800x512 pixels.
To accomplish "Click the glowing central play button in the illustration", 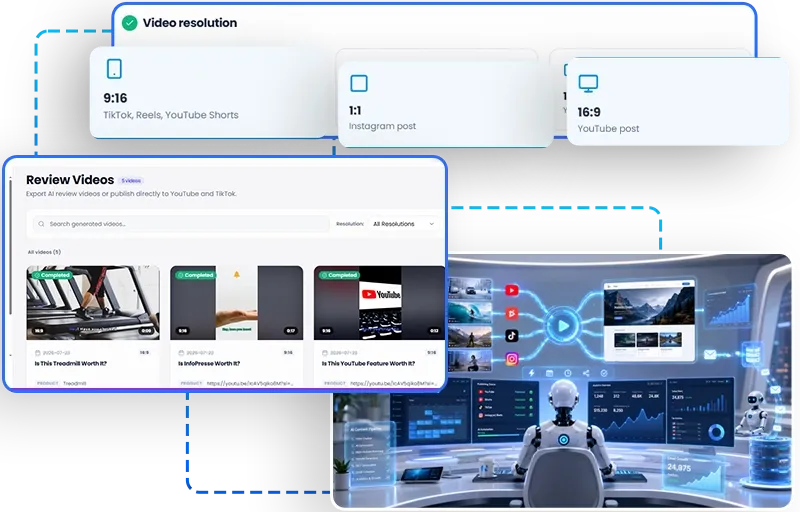I will [563, 325].
